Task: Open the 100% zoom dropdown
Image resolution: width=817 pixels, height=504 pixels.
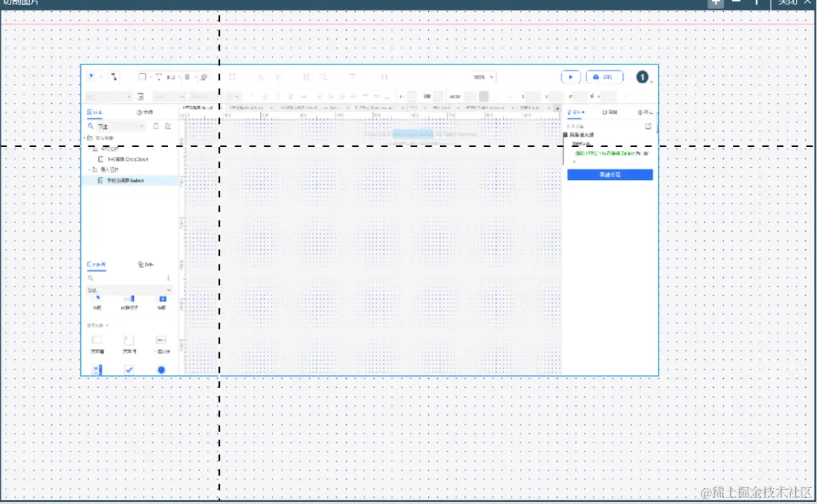Action: 483,77
